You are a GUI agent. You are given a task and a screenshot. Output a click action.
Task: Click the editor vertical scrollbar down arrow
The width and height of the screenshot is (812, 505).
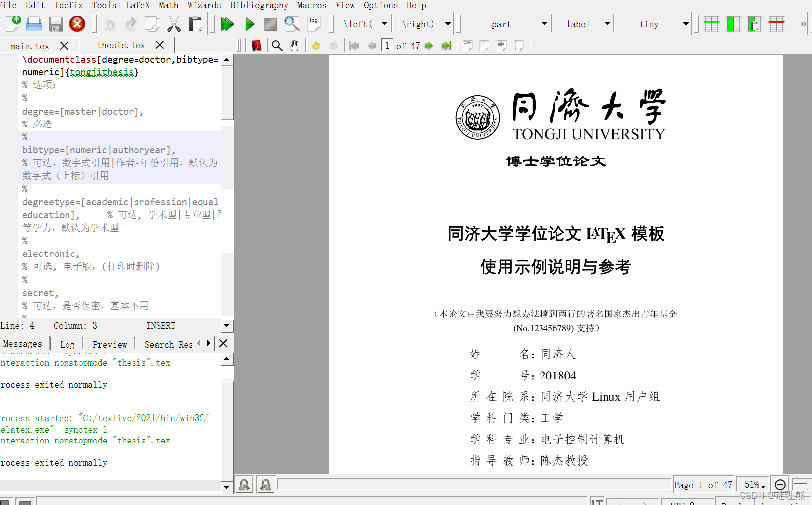(x=227, y=326)
